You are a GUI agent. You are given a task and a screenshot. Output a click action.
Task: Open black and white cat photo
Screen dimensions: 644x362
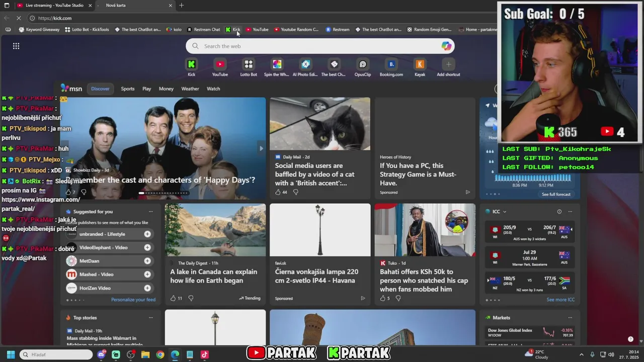320,124
